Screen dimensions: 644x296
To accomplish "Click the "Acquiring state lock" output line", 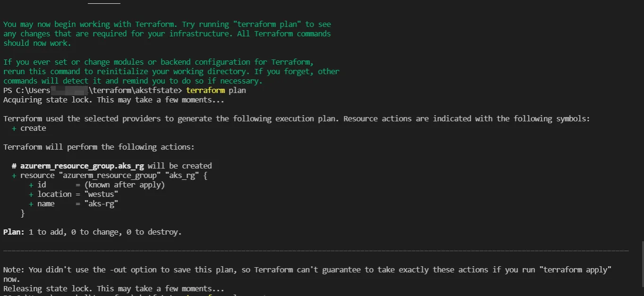I will pyautogui.click(x=114, y=100).
